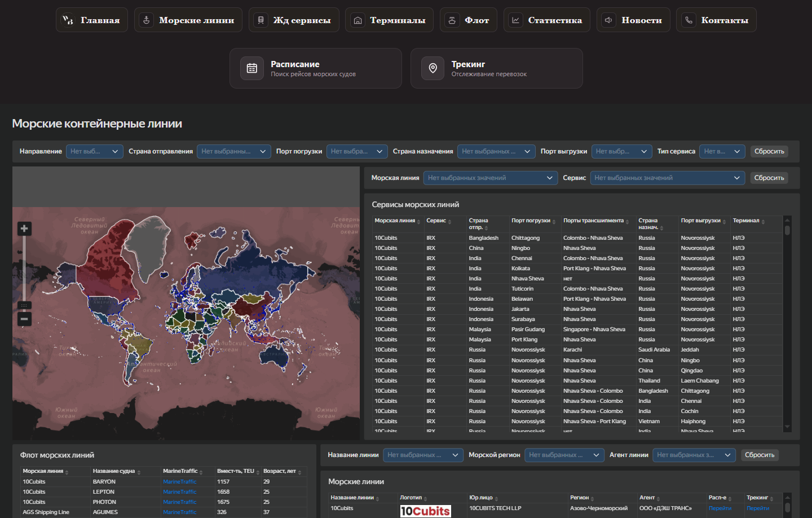The height and width of the screenshot is (518, 812).
Task: Expand the Агент линии dropdown
Action: point(694,455)
